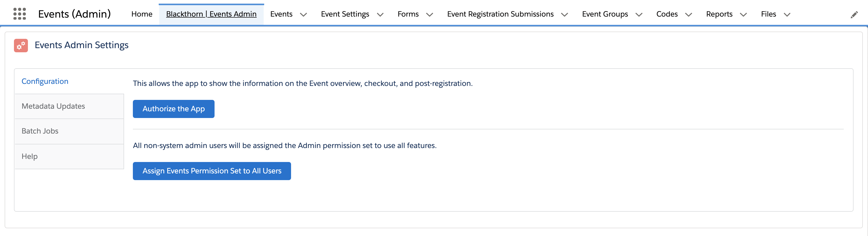Open the Metadata Updates section
Image resolution: width=868 pixels, height=236 pixels.
click(53, 106)
